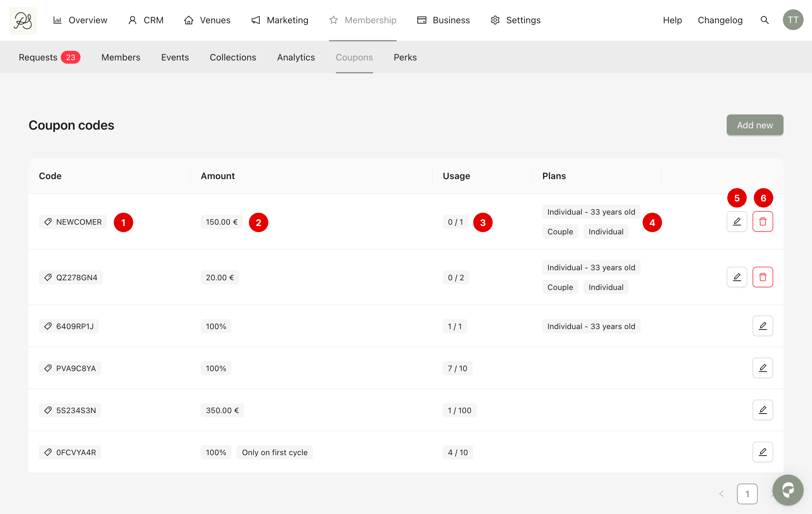Open the TT user avatar menu
The image size is (812, 514).
(x=793, y=20)
